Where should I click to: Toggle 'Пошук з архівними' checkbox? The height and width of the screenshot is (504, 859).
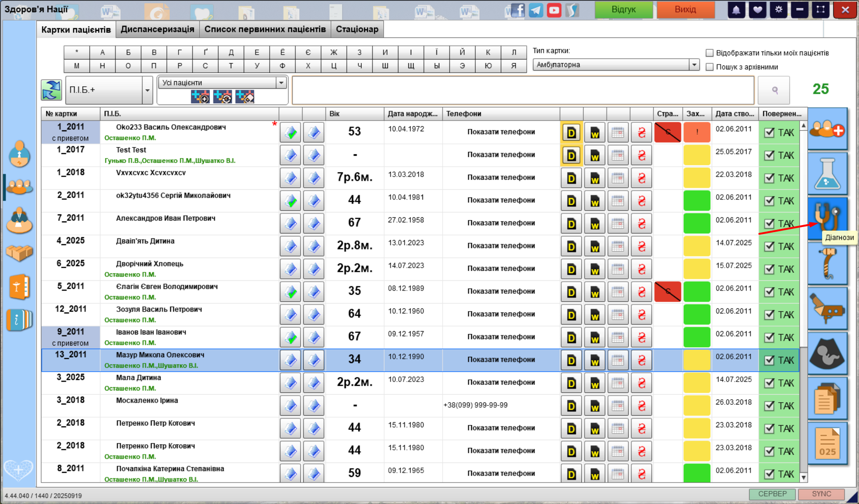click(x=709, y=67)
